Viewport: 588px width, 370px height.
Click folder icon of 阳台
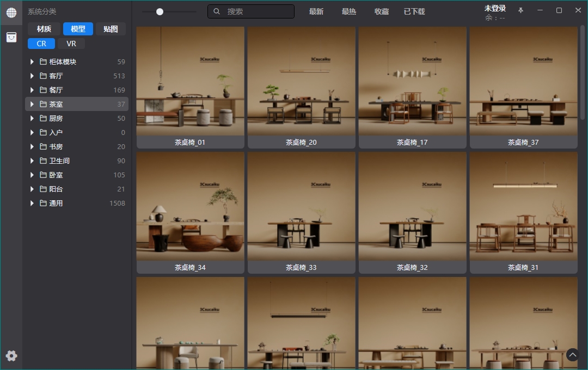coord(43,189)
